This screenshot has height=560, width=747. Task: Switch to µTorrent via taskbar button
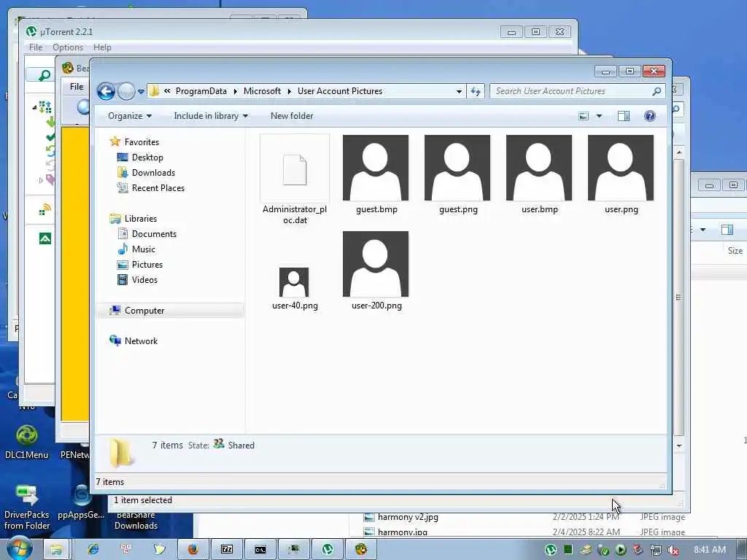328,550
